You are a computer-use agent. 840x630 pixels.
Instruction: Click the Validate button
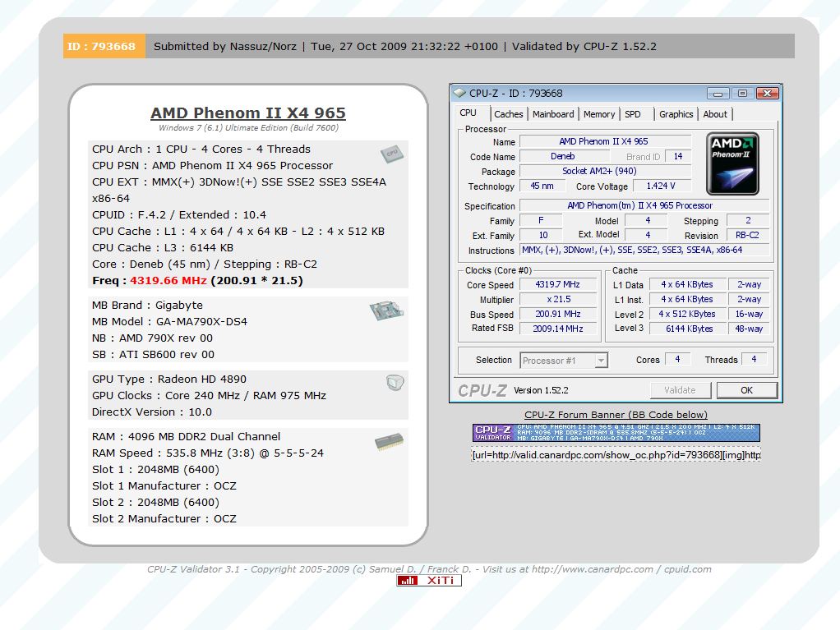point(681,390)
